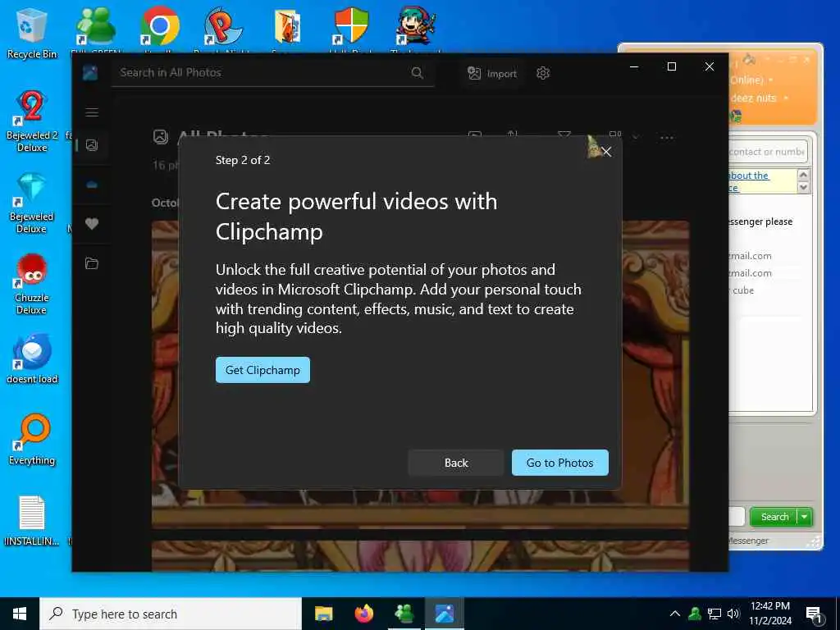
Task: Open the second photo at the bottom
Action: (420, 556)
